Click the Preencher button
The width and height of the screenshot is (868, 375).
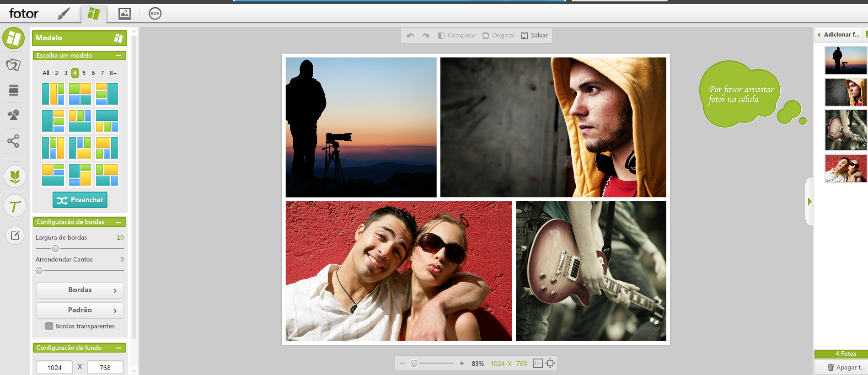point(80,200)
